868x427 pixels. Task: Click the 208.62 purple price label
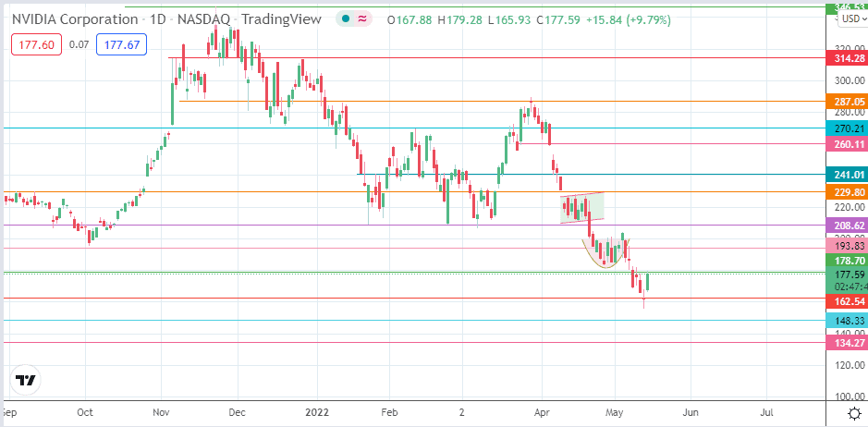tap(846, 226)
